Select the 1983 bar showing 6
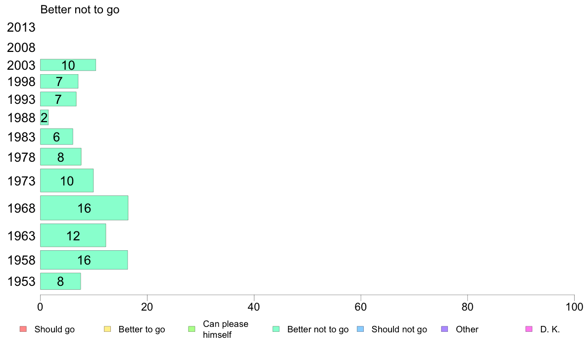588x364 pixels. (56, 137)
